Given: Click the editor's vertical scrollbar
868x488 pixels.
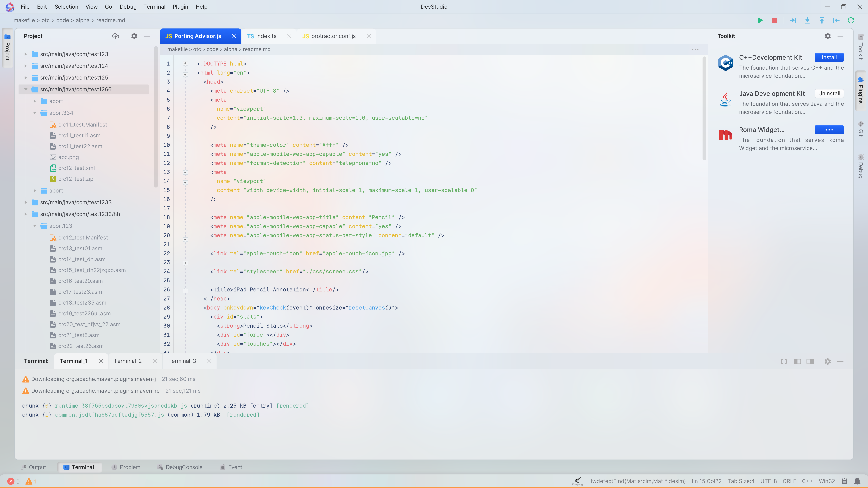Looking at the screenshot, I should click(x=704, y=108).
